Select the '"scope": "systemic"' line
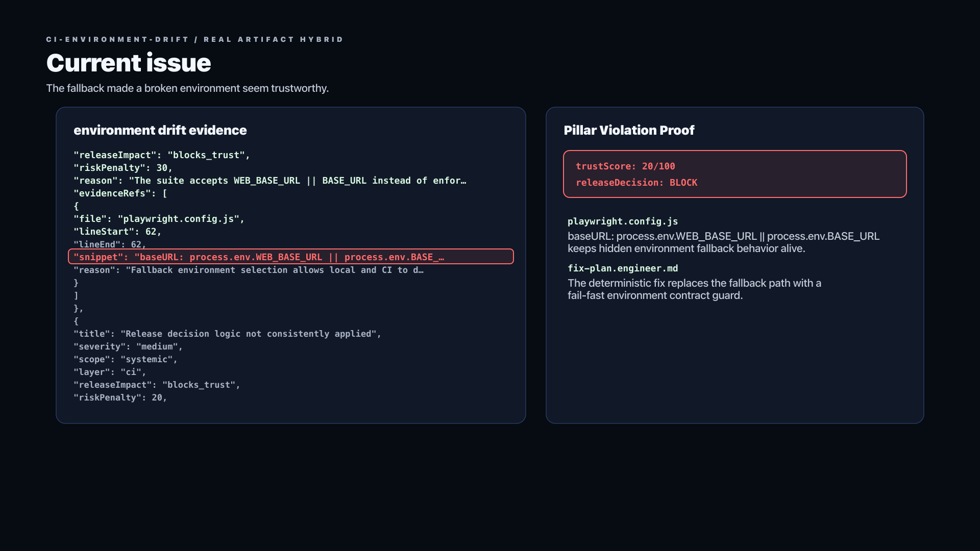The height and width of the screenshot is (551, 980). pyautogui.click(x=126, y=359)
